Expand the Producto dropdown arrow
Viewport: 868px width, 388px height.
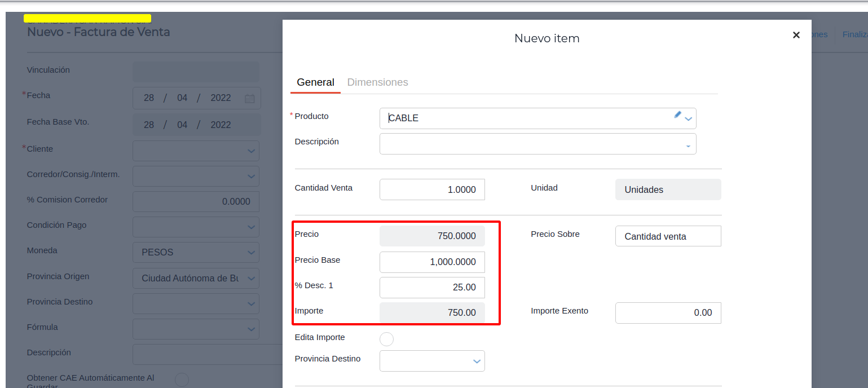(689, 119)
